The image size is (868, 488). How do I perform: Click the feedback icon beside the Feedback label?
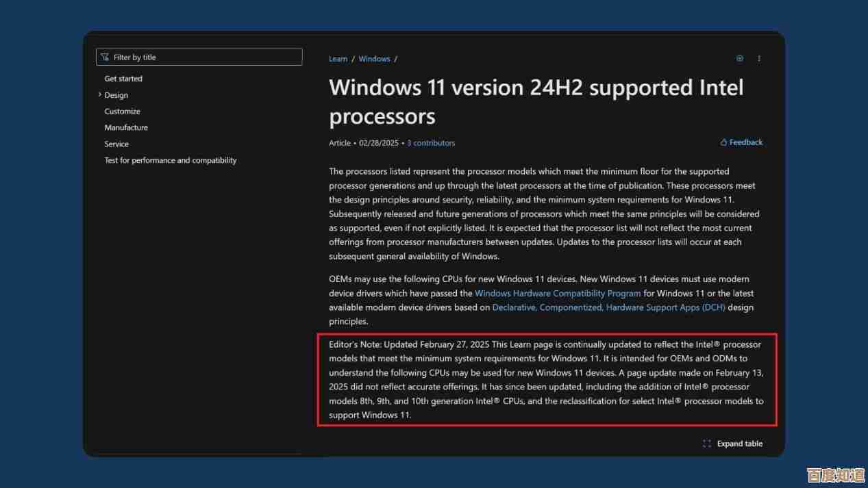pos(723,142)
